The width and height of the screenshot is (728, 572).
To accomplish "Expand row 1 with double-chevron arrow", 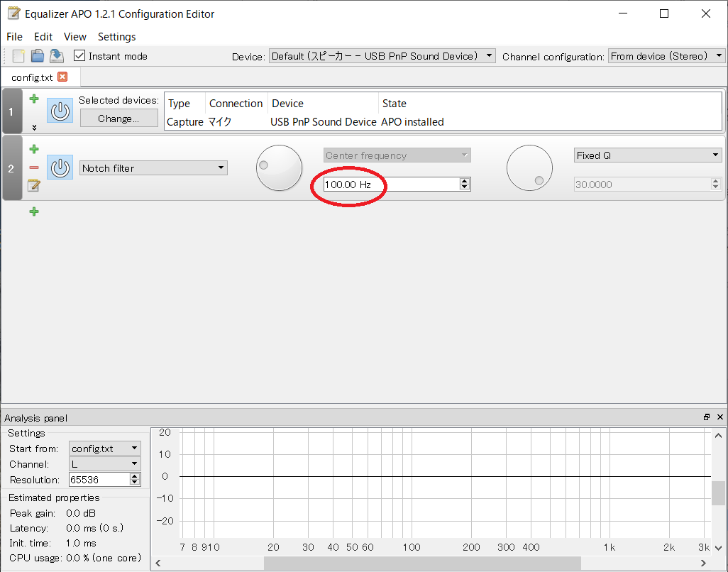I will click(x=34, y=127).
